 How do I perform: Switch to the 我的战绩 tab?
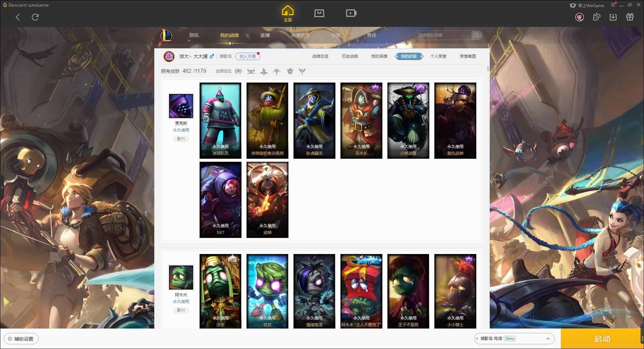(229, 35)
